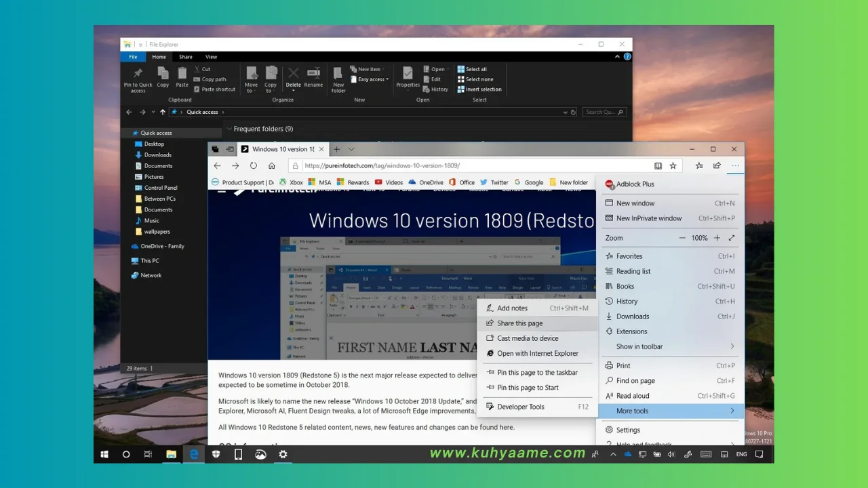Increase zoom with the plus button
Viewport: 868px width, 488px height.
point(717,238)
